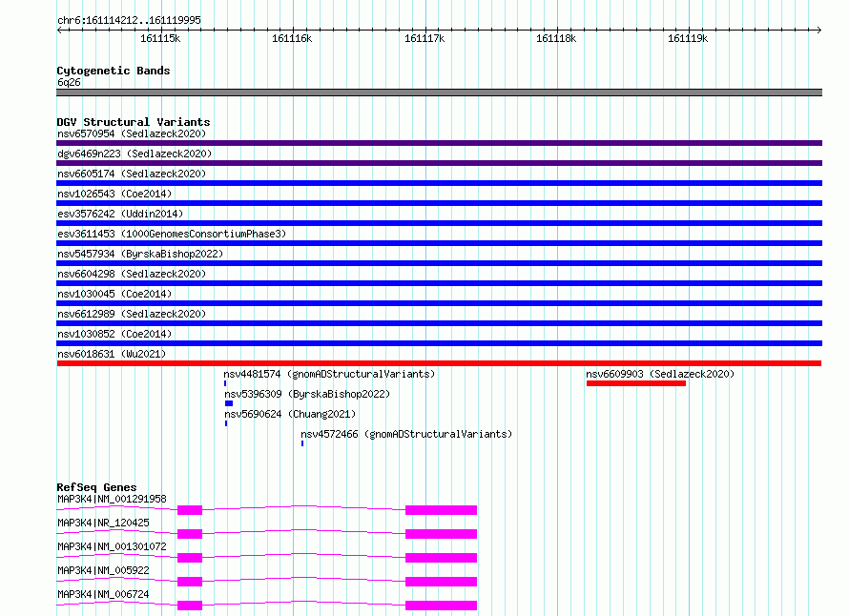This screenshot has width=849, height=616.
Task: Open esv3611453 (1000GenomesConsortiumPhase3) label
Action: 172,234
